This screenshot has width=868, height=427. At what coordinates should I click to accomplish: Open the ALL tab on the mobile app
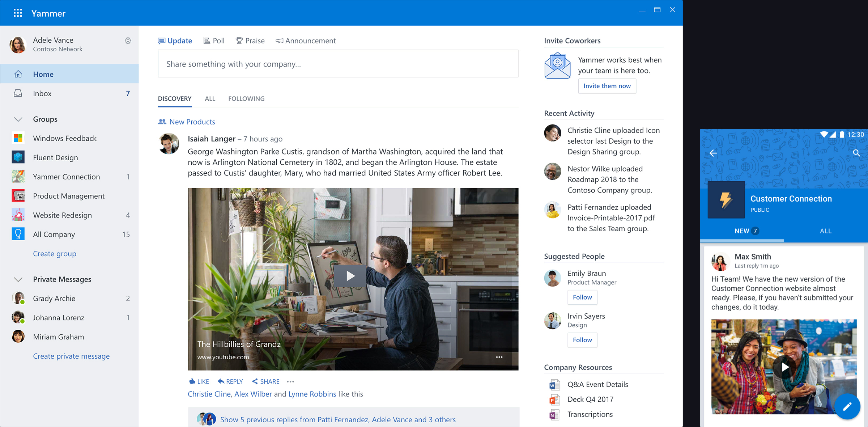tap(825, 231)
